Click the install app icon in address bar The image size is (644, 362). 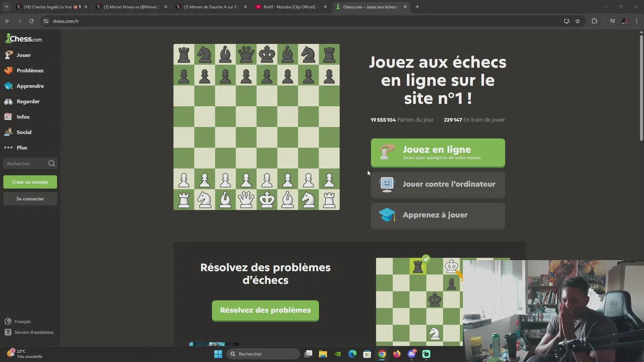(x=567, y=21)
